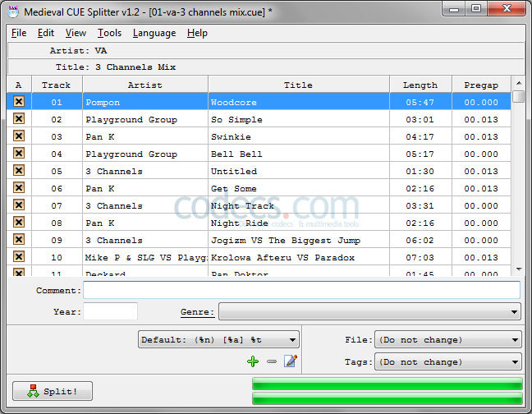Screen dimensions: 532x414
Task: Uncheck the checkbox for track 08
Action: [x=19, y=222]
